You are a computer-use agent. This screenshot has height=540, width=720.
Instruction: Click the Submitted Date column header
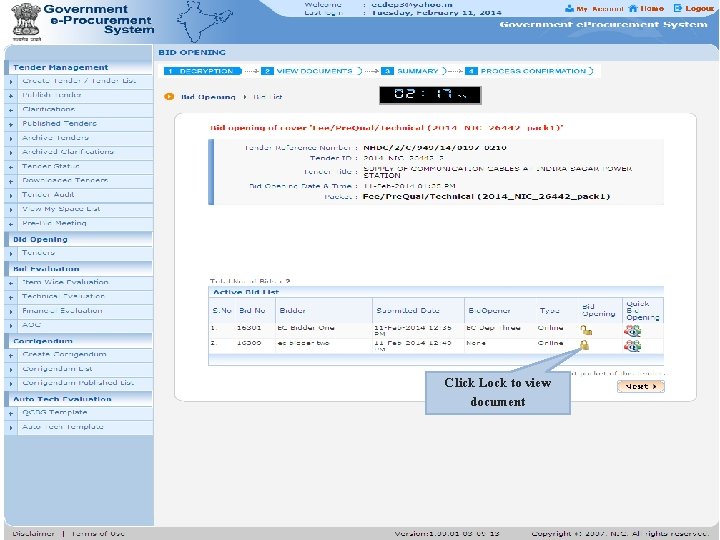click(407, 310)
